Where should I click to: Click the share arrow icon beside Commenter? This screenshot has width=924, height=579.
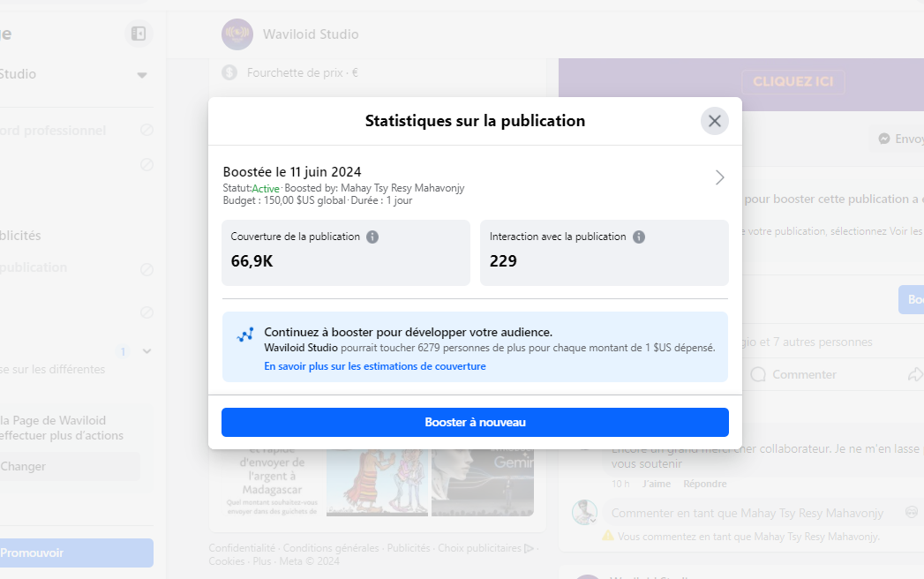tap(914, 374)
